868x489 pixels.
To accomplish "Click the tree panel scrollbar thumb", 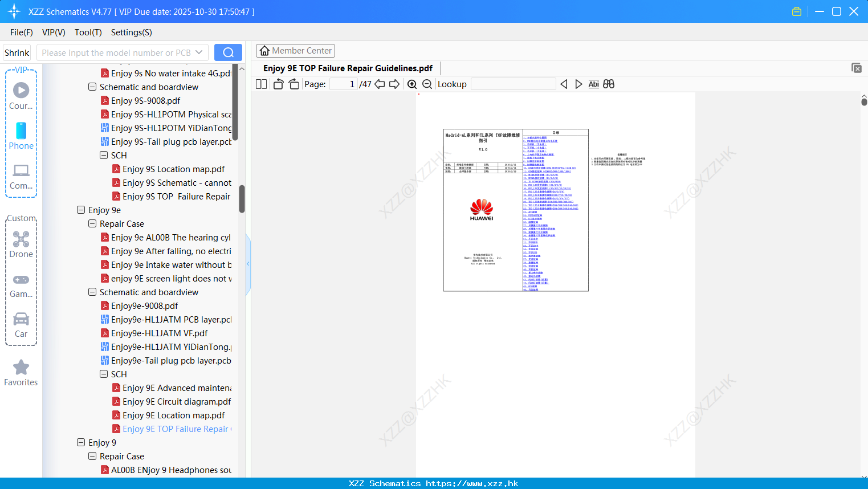I will pos(242,199).
